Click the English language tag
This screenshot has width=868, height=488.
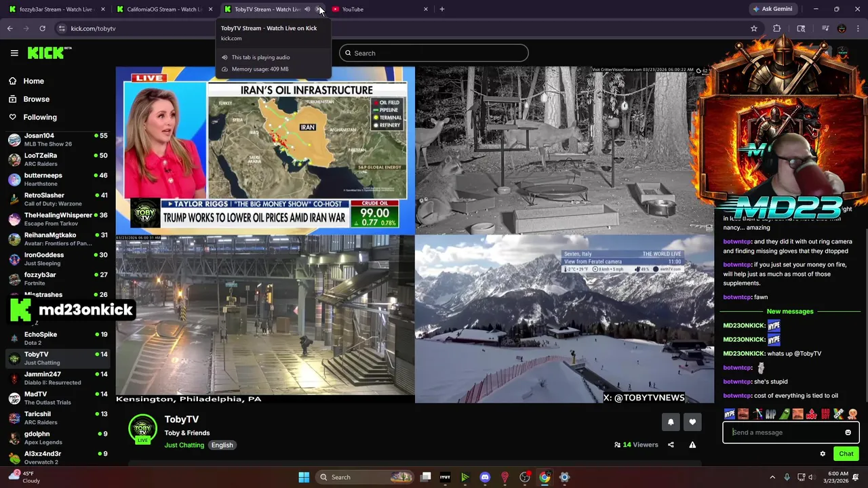click(x=222, y=445)
